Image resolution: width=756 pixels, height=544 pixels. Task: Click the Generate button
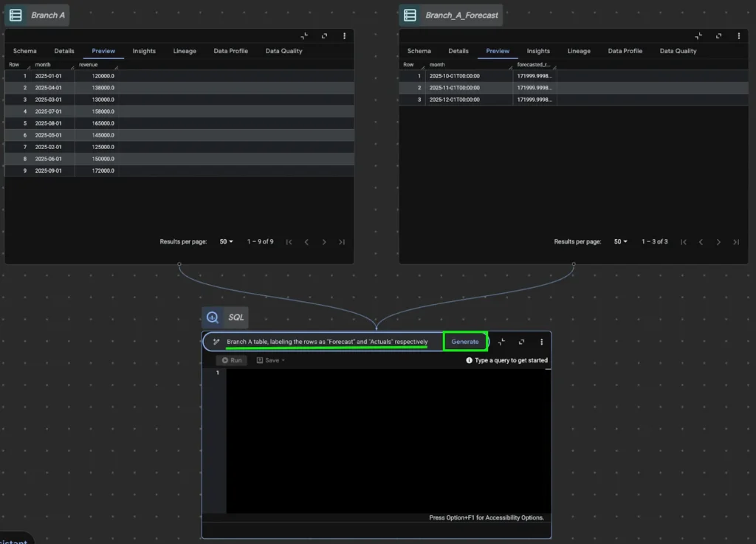pyautogui.click(x=465, y=342)
